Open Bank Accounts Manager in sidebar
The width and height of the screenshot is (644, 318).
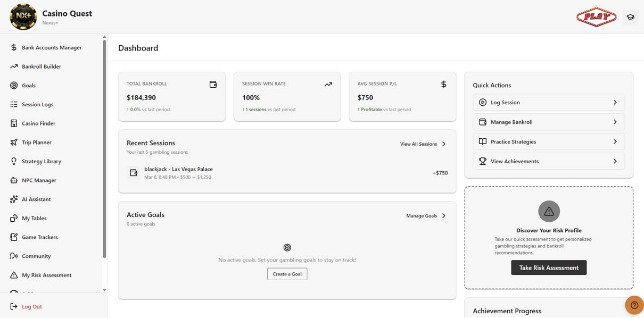52,47
